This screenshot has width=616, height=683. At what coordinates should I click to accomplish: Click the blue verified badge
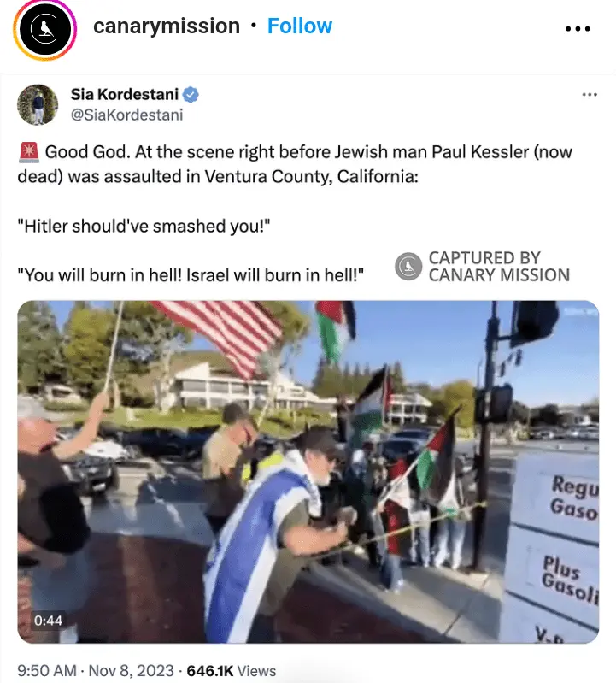(x=191, y=95)
